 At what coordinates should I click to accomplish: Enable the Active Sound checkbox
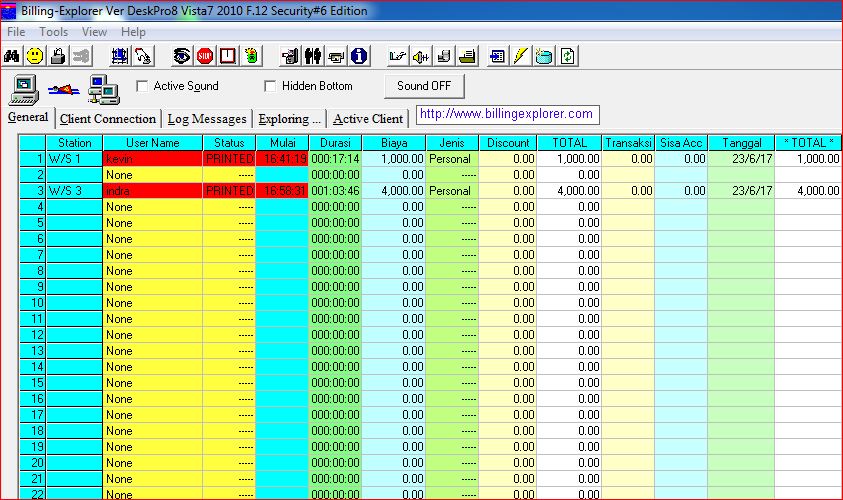point(142,86)
